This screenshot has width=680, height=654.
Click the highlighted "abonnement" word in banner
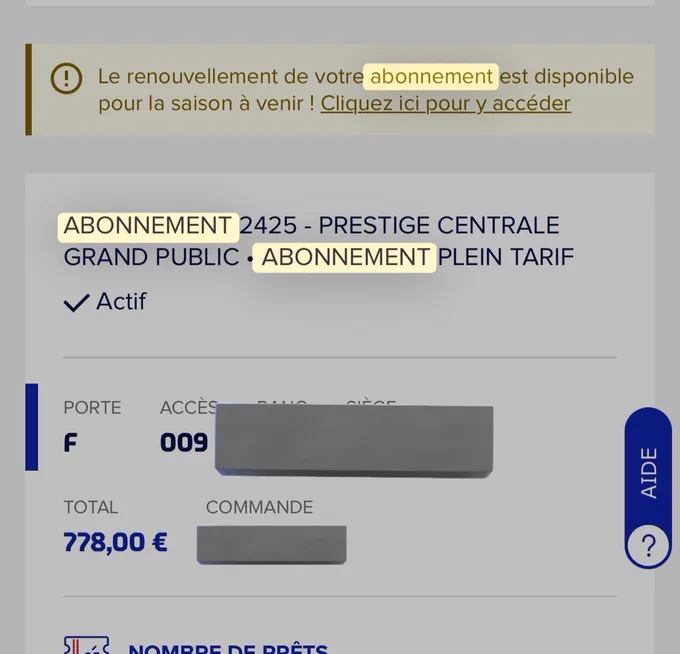431,77
